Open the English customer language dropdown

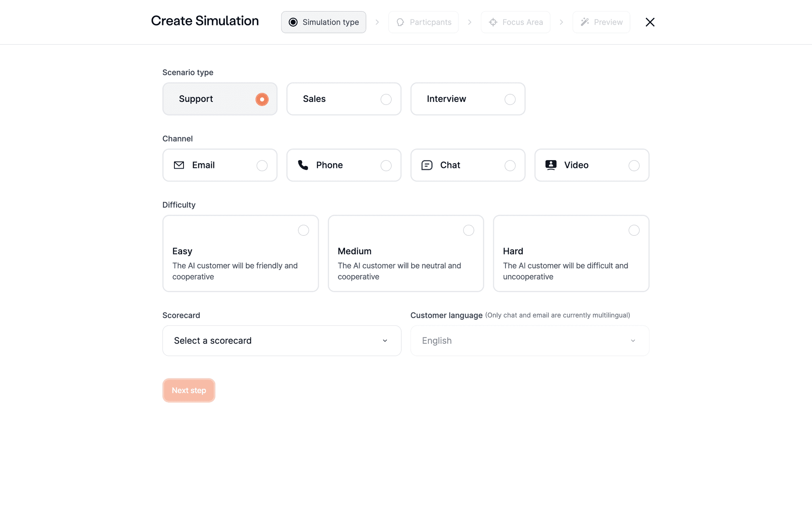(x=530, y=341)
